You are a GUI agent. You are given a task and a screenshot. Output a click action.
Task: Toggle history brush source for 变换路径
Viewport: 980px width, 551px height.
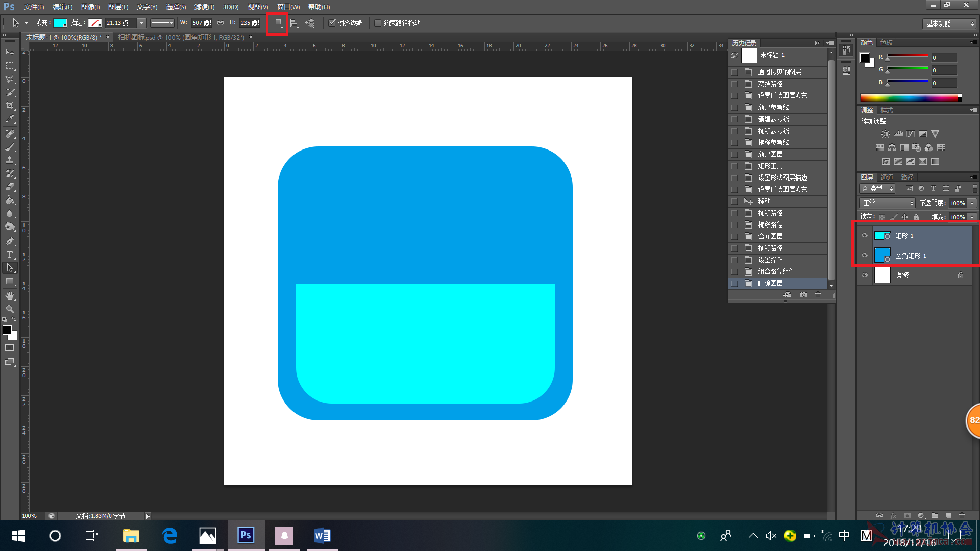pyautogui.click(x=734, y=84)
